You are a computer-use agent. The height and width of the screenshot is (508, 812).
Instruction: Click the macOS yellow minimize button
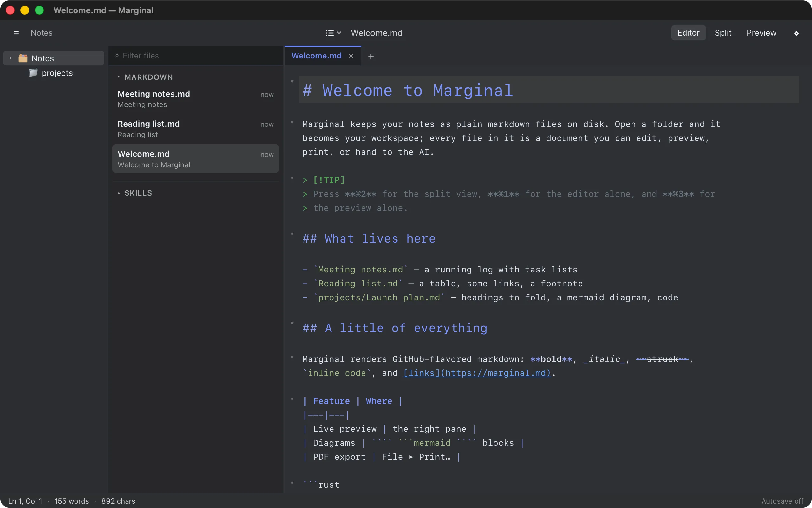click(x=25, y=10)
